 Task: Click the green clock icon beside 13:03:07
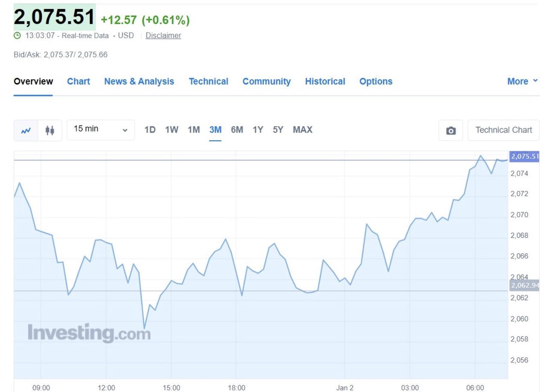pyautogui.click(x=17, y=35)
